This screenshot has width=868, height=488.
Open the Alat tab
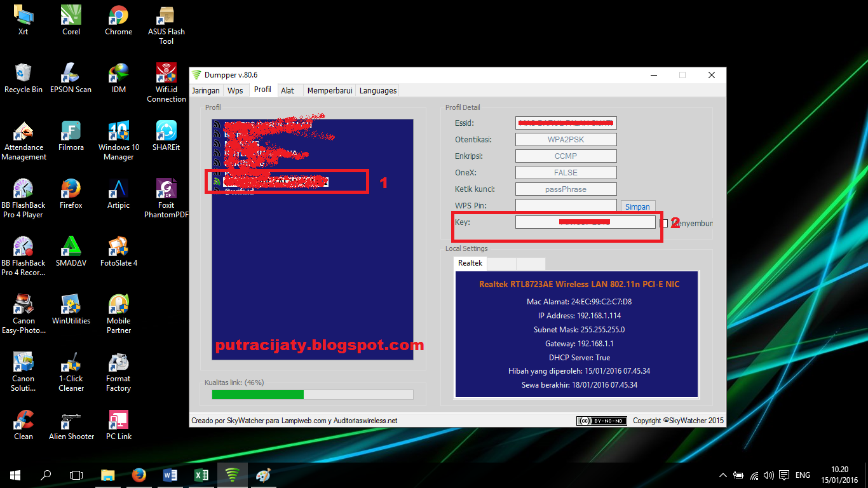pyautogui.click(x=288, y=90)
